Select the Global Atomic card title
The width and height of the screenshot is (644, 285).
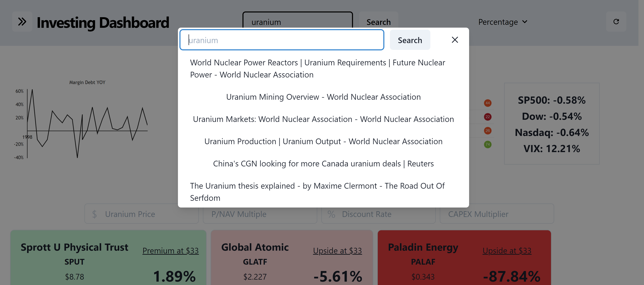pos(255,247)
